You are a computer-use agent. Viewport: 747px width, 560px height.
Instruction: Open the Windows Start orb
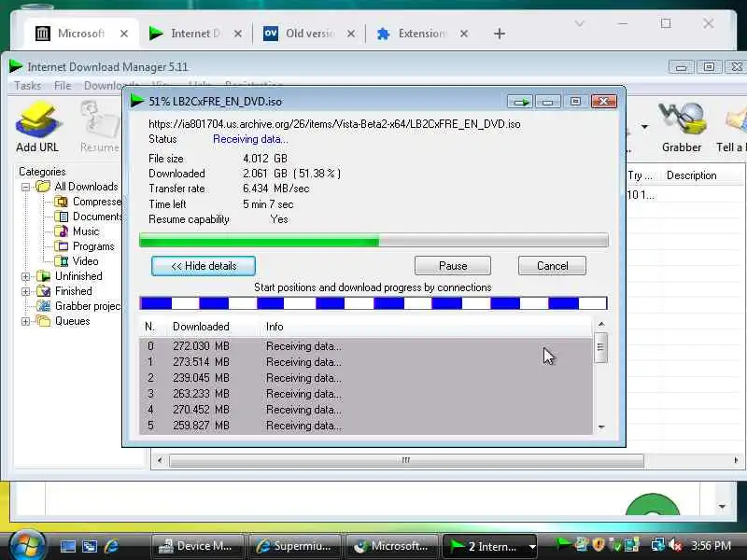click(x=28, y=546)
